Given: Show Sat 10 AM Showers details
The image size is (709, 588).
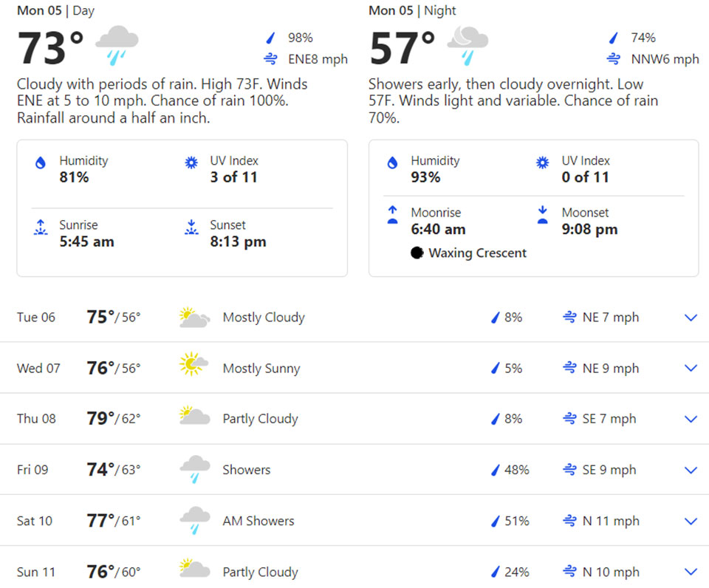Looking at the screenshot, I should pos(691,521).
